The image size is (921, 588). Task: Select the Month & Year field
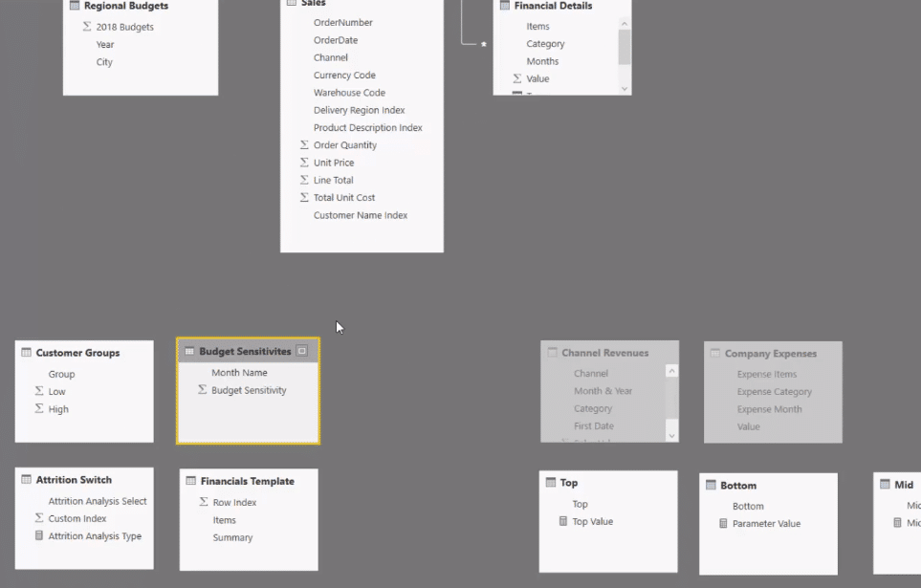point(603,391)
